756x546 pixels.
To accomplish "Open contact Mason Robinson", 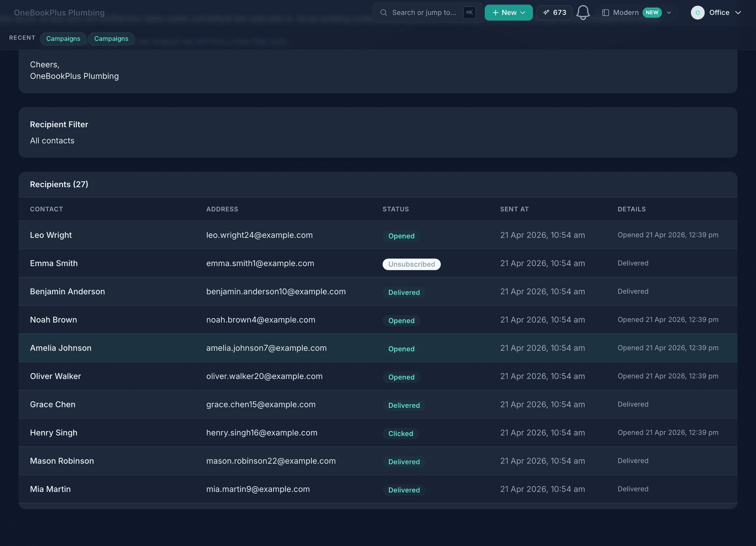I will point(62,461).
